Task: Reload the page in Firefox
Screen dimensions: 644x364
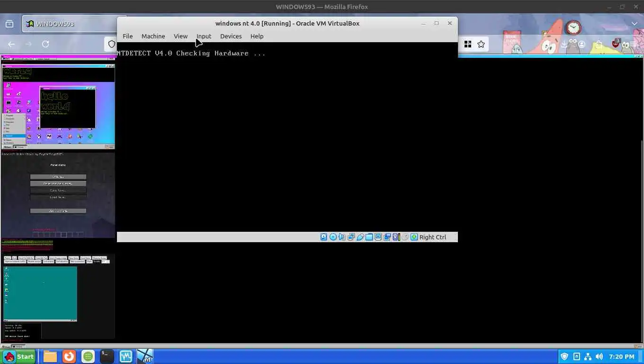Action: 45,44
